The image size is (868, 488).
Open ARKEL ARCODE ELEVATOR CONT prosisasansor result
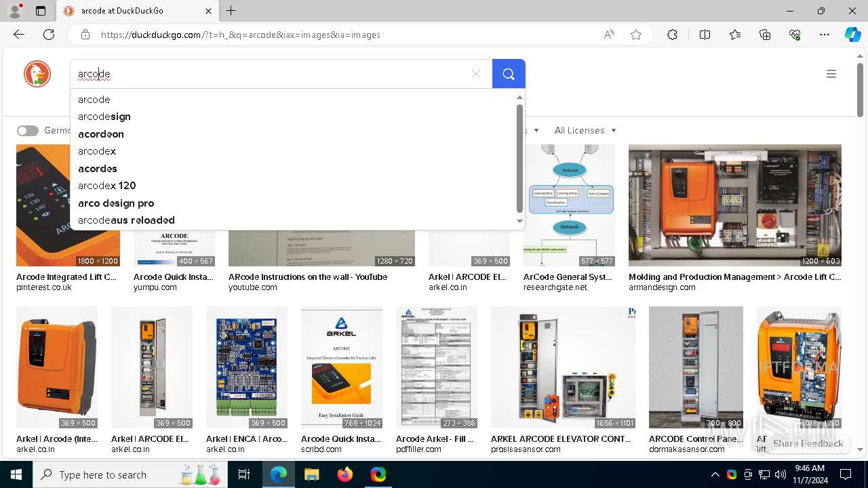tap(561, 439)
